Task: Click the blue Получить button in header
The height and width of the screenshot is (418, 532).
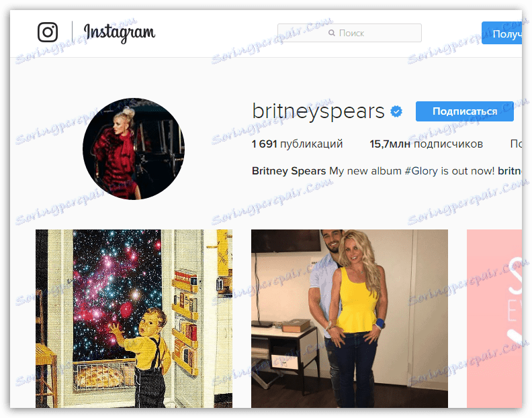Action: click(502, 34)
